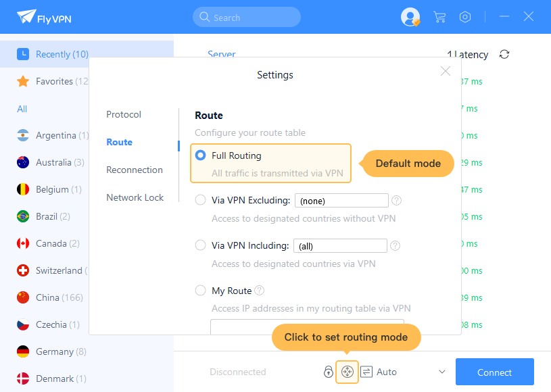Select the My Route radio option
Viewport: 551px width, 392px height.
click(201, 291)
